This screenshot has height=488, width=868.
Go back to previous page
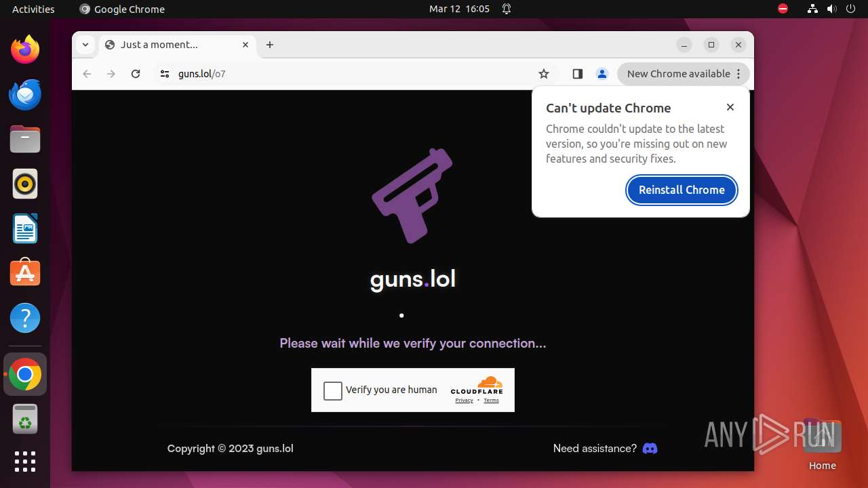point(87,74)
